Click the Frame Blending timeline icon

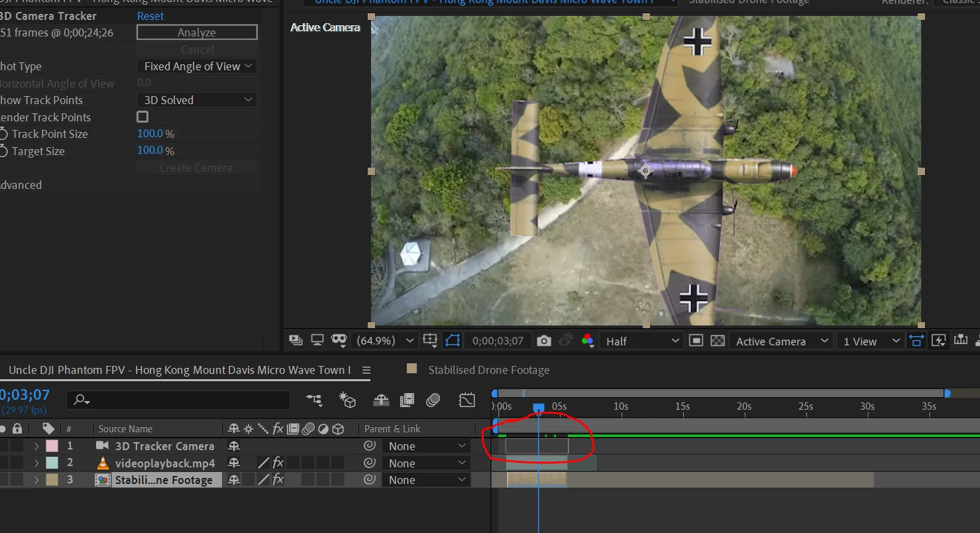coord(407,400)
